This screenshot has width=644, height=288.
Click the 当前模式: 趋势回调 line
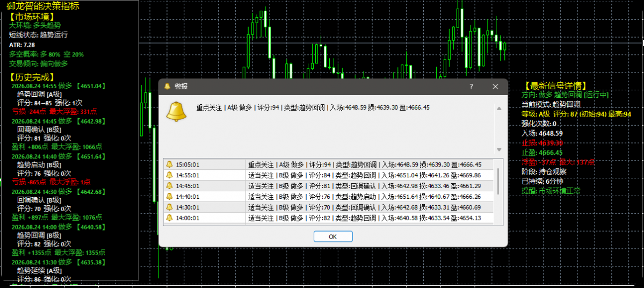(551, 104)
